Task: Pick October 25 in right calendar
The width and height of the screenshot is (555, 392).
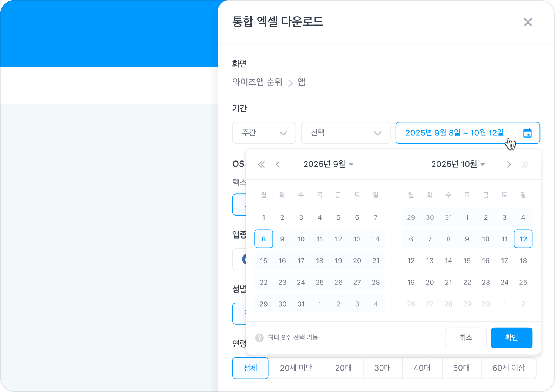Action: tap(523, 283)
